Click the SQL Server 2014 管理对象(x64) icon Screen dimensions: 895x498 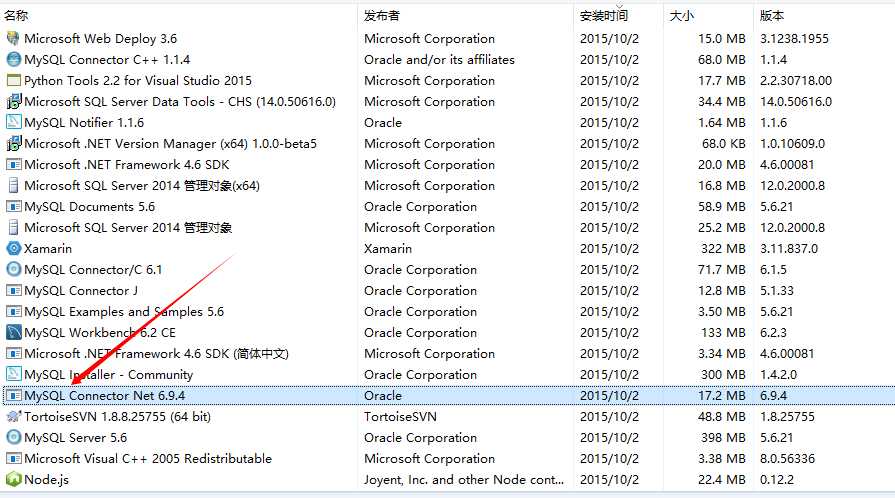pos(13,186)
